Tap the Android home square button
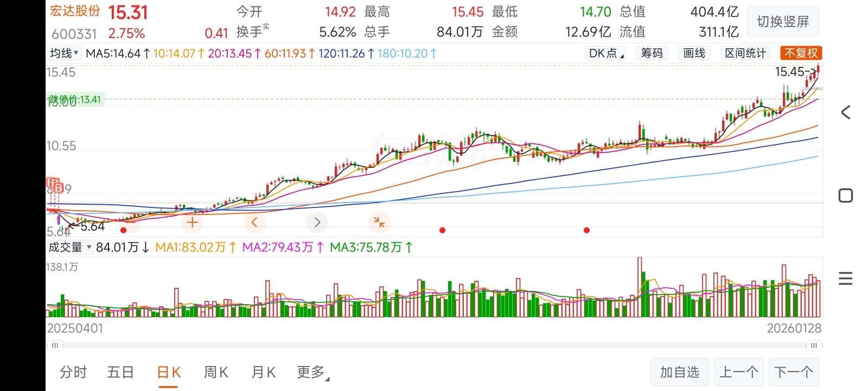Image resolution: width=868 pixels, height=391 pixels. 845,195
